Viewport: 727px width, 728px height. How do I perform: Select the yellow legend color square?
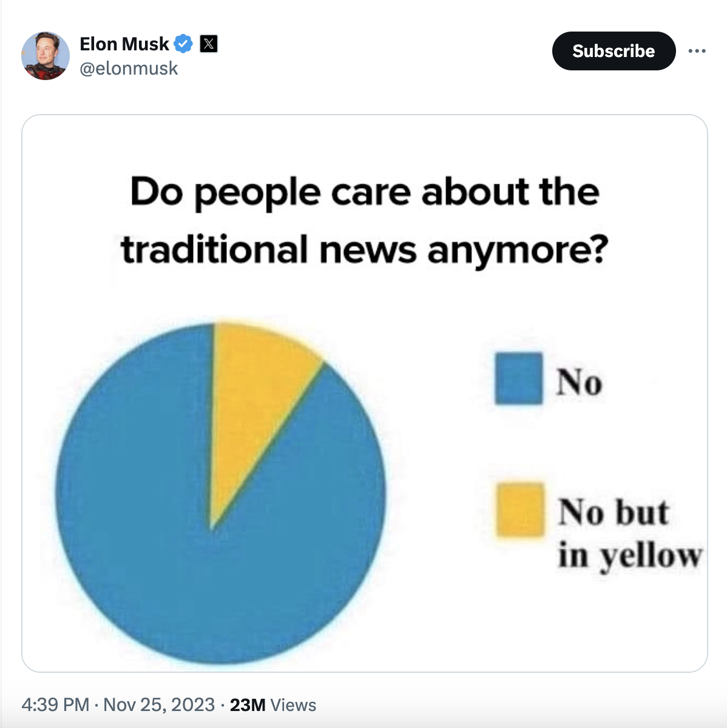pyautogui.click(x=519, y=510)
